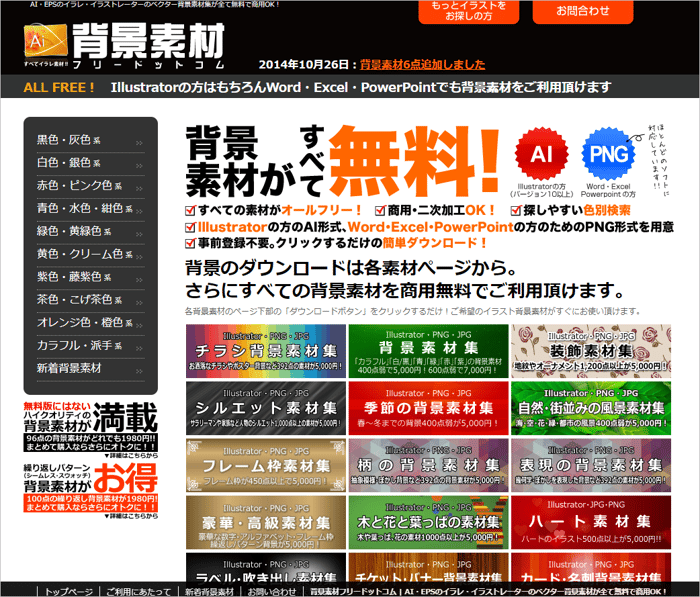Go to トップページ in footer
700x597 pixels.
(69, 592)
